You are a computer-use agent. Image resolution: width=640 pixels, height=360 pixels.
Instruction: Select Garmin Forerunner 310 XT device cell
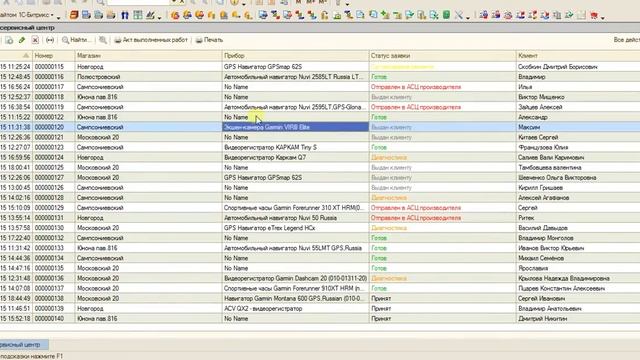pyautogui.click(x=296, y=208)
